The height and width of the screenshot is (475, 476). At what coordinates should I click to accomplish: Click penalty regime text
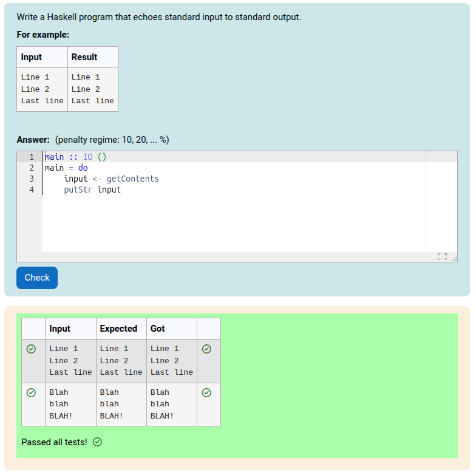point(112,140)
